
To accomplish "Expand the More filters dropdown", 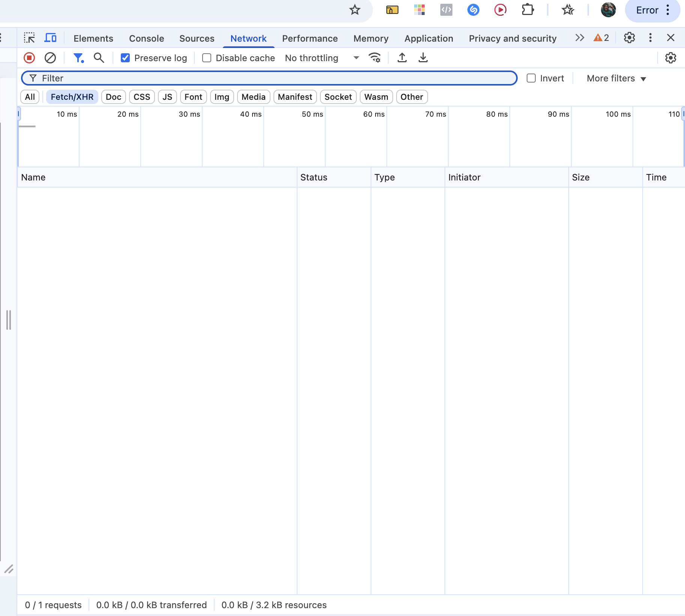I will tap(616, 78).
